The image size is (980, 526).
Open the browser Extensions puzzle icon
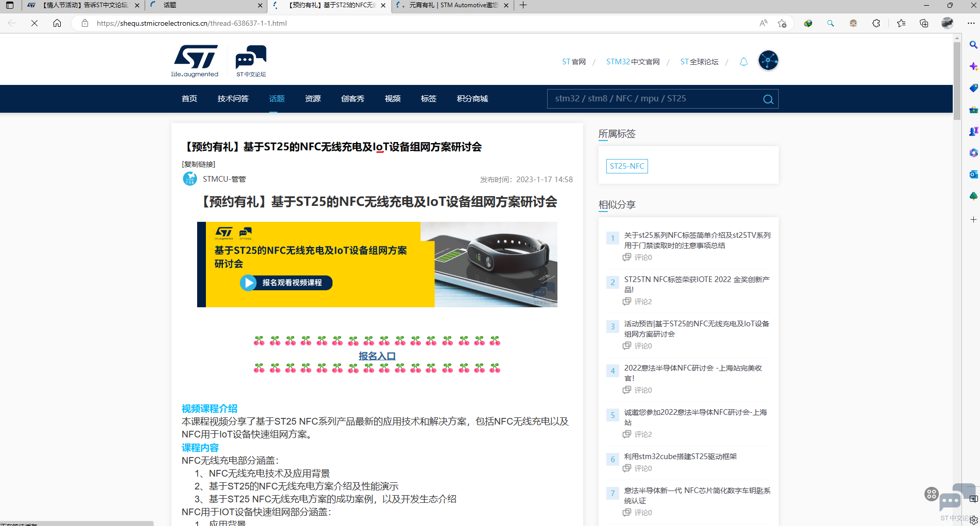pos(876,23)
